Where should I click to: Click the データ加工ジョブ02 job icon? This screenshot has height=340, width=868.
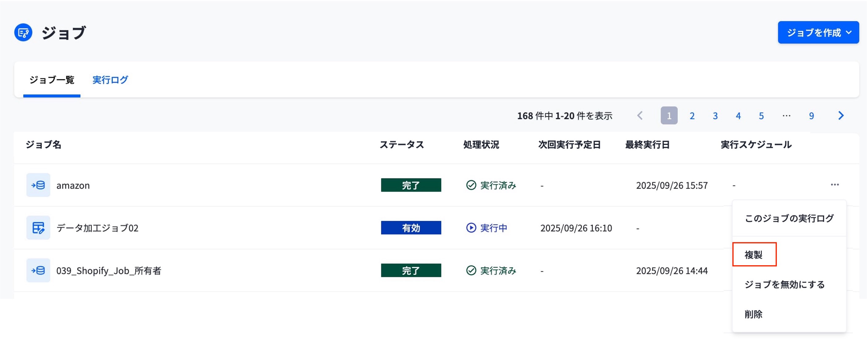38,228
